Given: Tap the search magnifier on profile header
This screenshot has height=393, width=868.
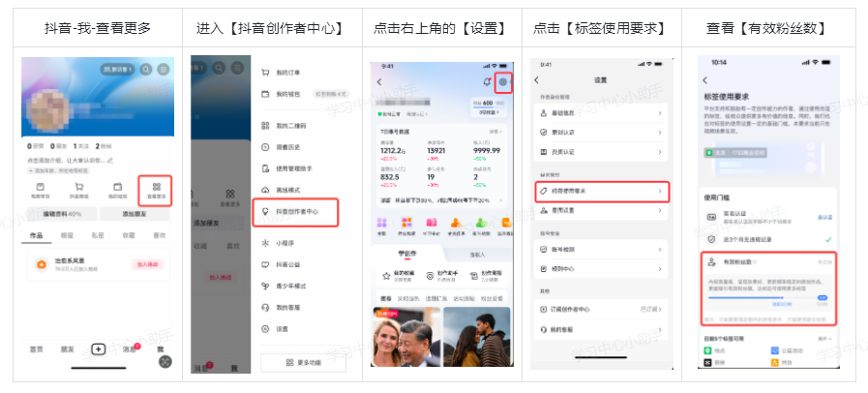Looking at the screenshot, I should tap(145, 69).
